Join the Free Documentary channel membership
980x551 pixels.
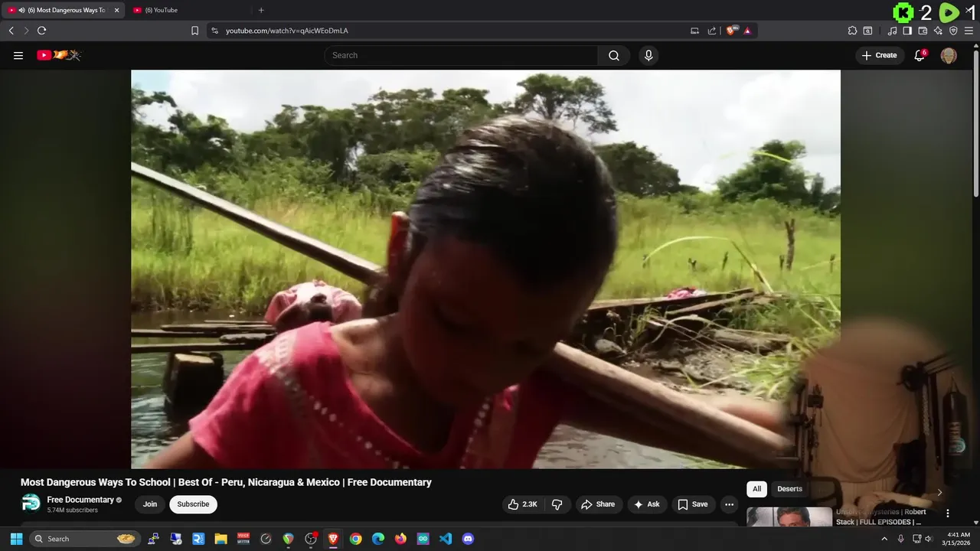[150, 504]
